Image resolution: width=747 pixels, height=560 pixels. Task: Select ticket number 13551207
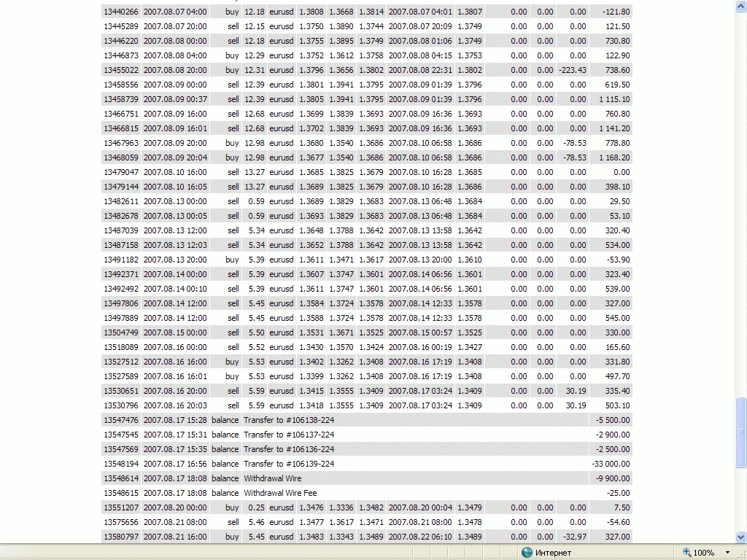[121, 507]
